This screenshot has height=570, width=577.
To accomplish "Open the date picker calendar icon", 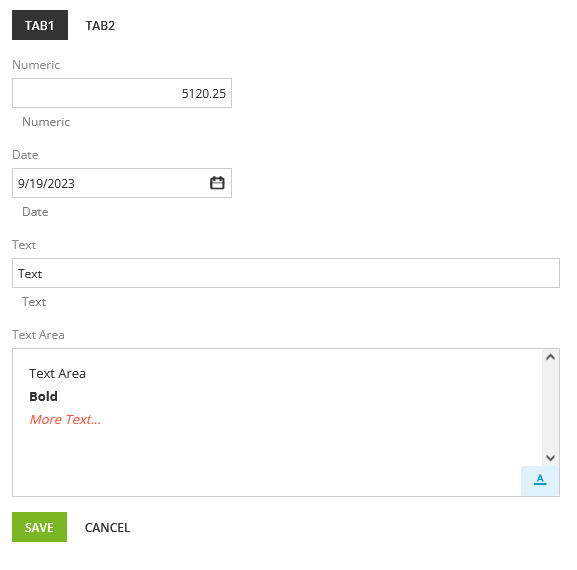I will (x=217, y=183).
